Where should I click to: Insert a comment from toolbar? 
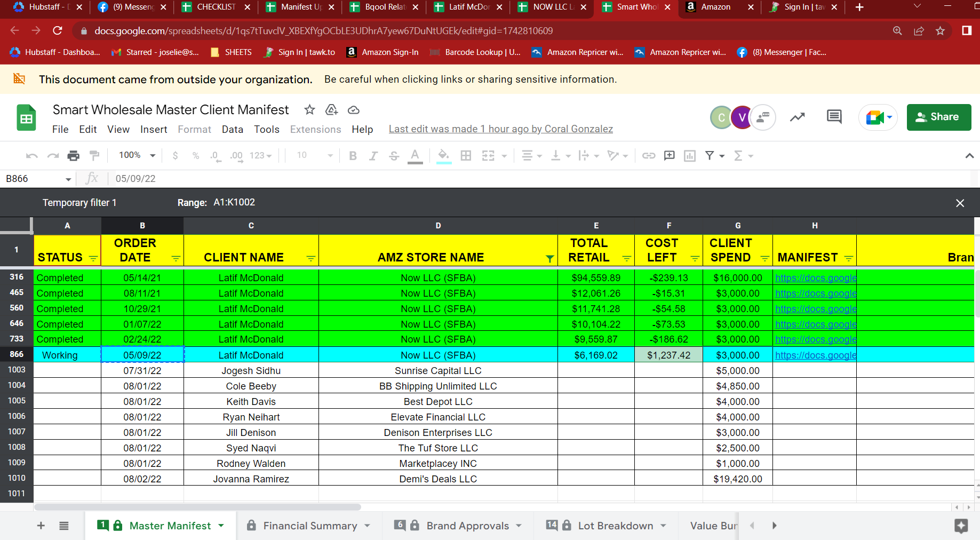tap(670, 156)
